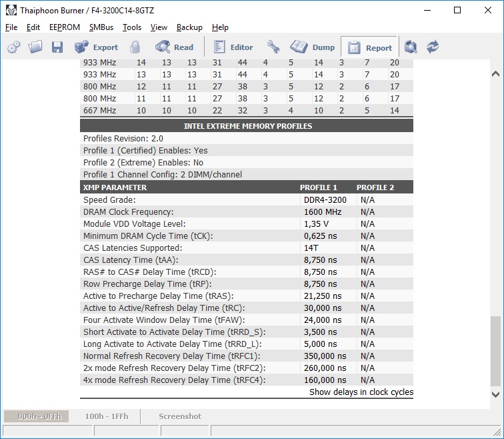Screen dimensions: 504x439
Task: Click the Export toolbar button
Action: (x=96, y=47)
